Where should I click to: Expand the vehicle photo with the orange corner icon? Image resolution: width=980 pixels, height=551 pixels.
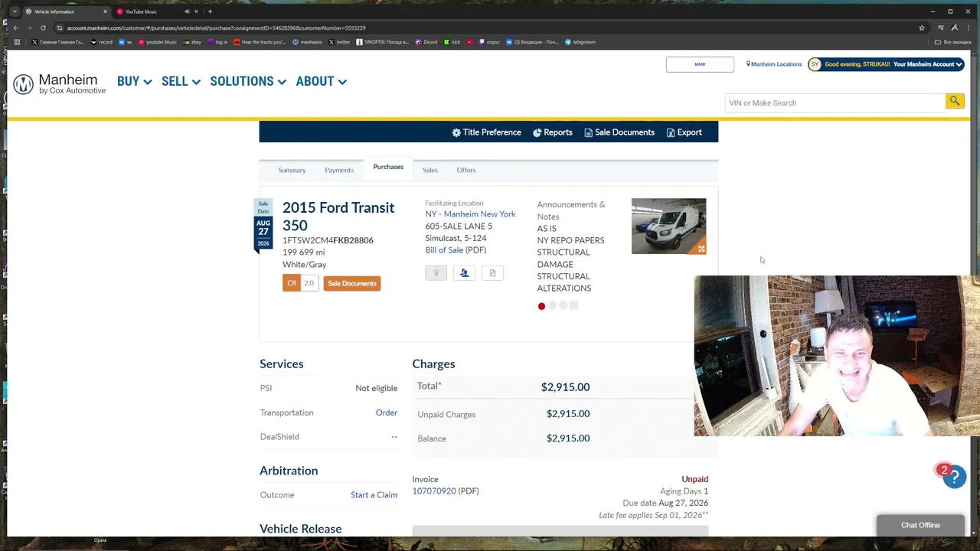(x=701, y=248)
